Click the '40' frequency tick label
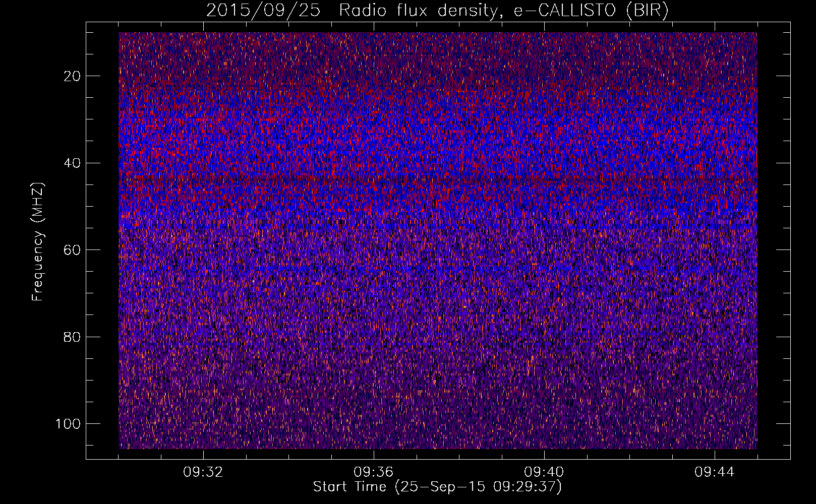Image resolution: width=816 pixels, height=504 pixels. coord(73,163)
